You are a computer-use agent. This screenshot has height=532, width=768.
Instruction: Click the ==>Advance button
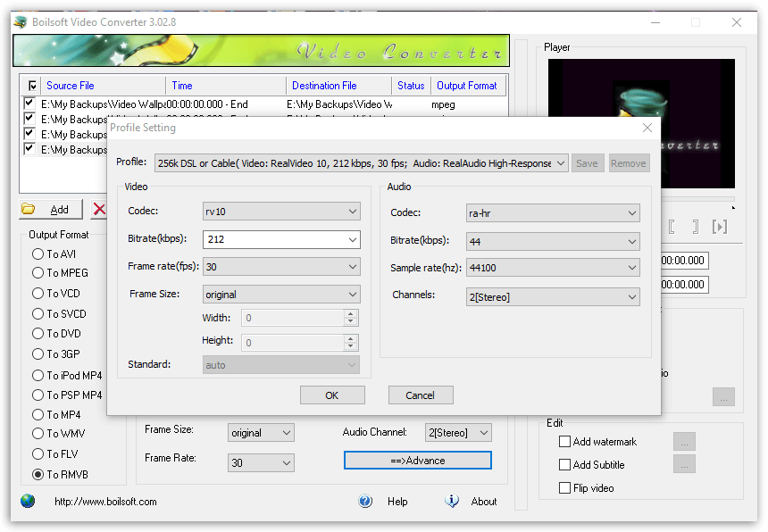pos(417,460)
